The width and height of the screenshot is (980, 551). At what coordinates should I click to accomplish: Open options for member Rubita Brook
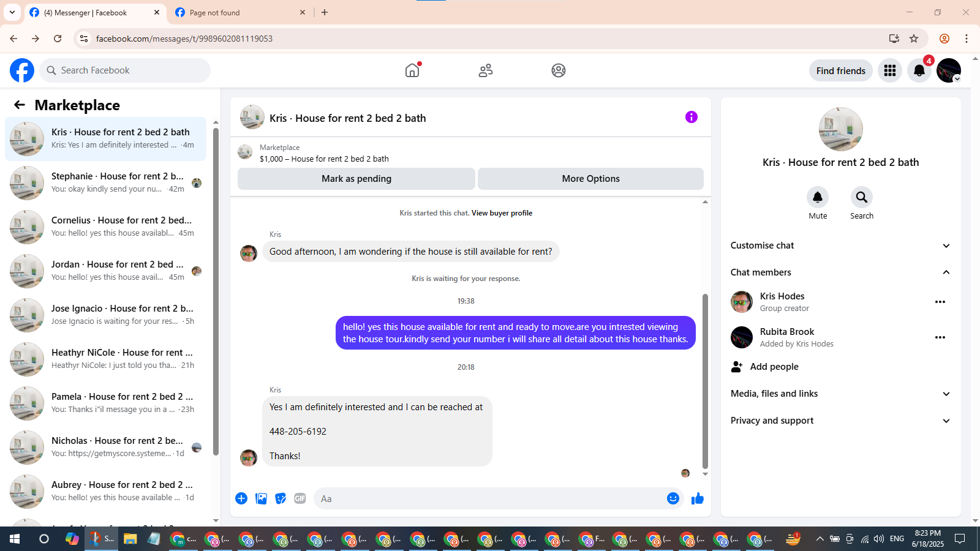940,337
